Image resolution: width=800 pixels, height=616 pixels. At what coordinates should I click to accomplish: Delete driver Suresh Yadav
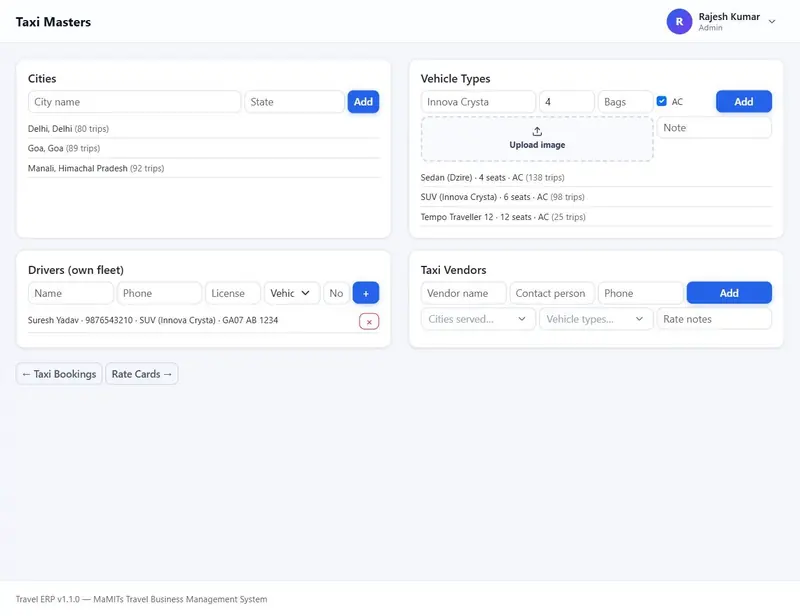[x=369, y=322]
